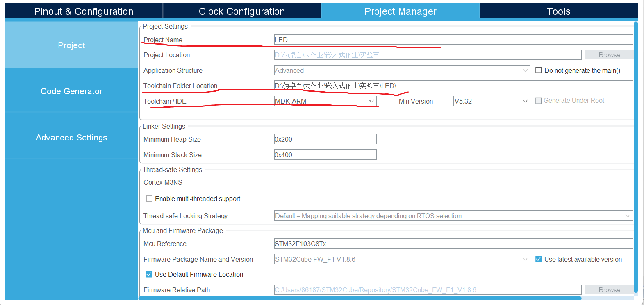
Task: Click the Project Name label
Action: click(163, 40)
